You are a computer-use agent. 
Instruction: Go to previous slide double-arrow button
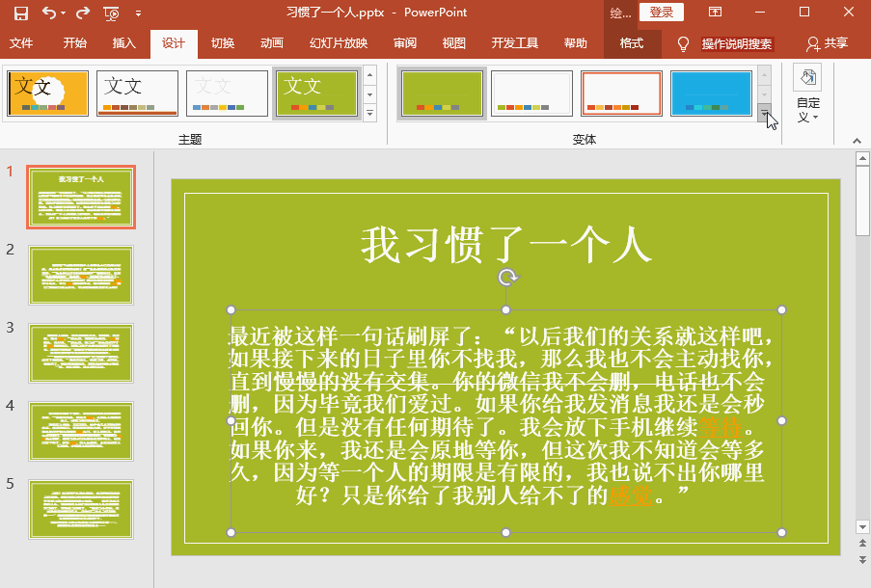click(862, 543)
